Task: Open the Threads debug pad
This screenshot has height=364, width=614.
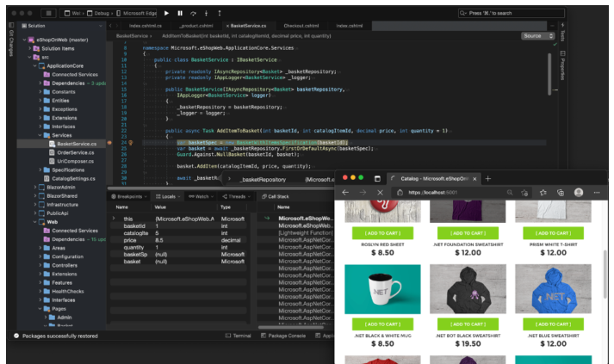Action: coord(237,196)
